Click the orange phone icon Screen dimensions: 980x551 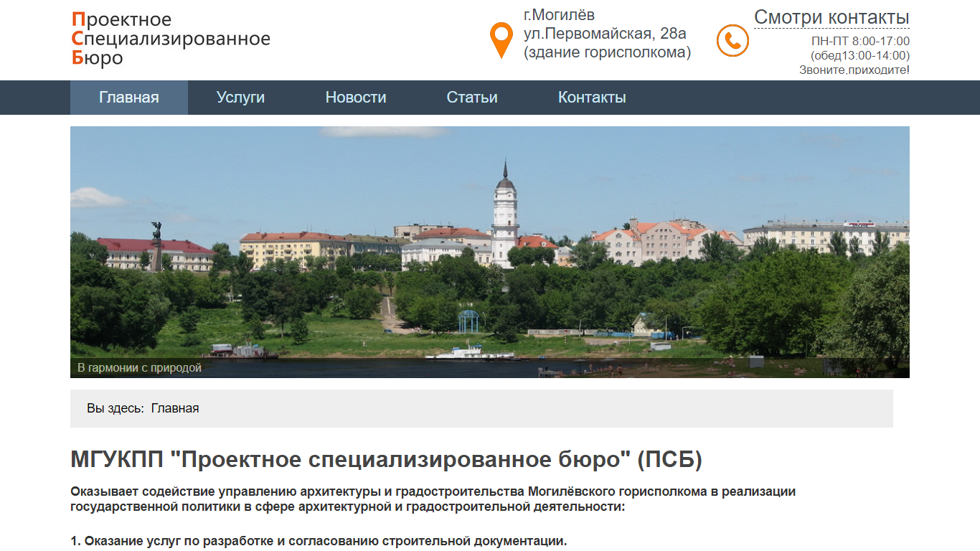tap(732, 40)
